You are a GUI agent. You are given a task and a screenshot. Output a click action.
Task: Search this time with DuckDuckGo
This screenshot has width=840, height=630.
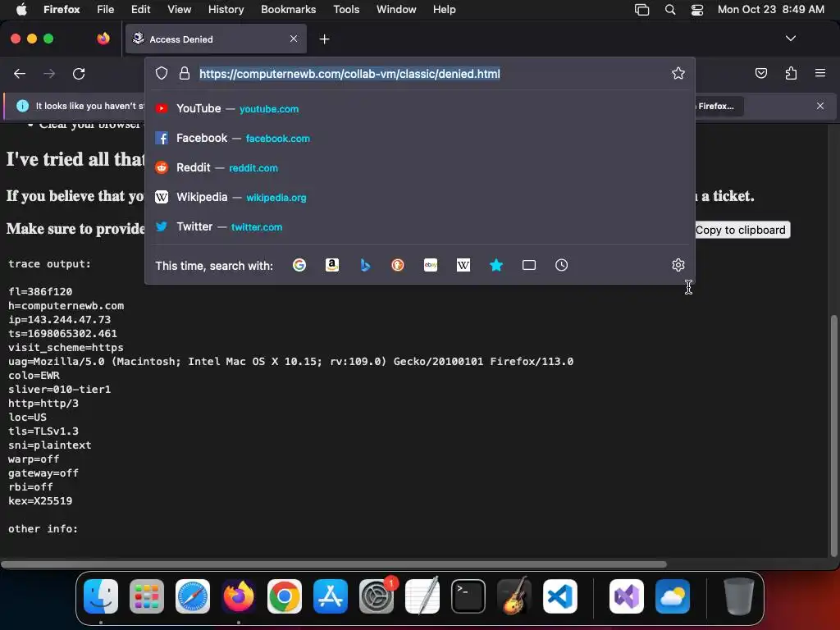(x=398, y=265)
